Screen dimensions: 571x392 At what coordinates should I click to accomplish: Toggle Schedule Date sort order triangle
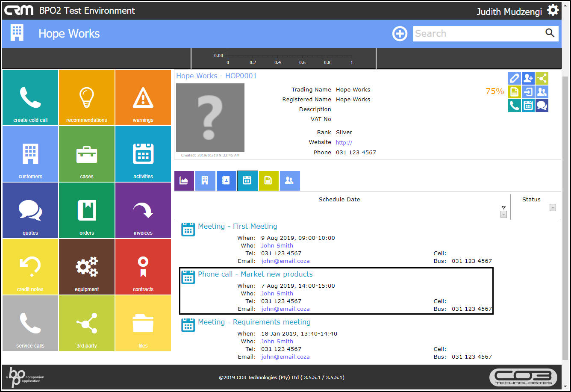[x=503, y=208]
